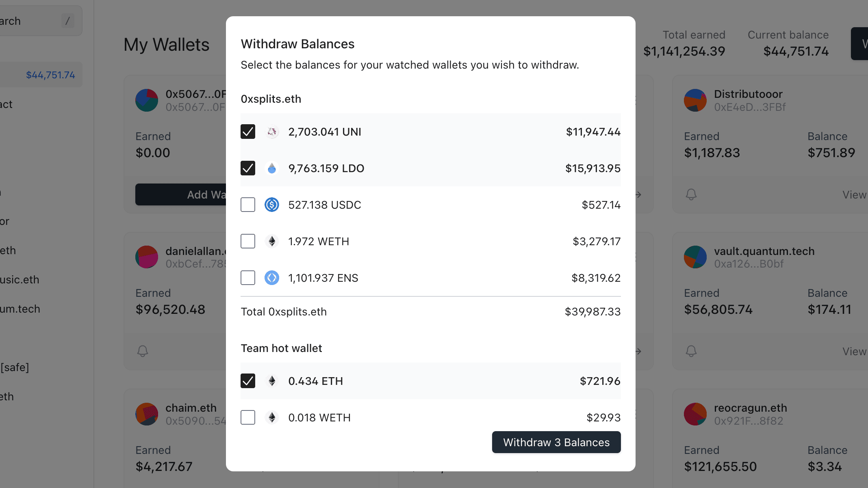Screen dimensions: 868x488
Task: Click the ENS token icon beside 1,101.937 ENS
Action: coord(272,278)
